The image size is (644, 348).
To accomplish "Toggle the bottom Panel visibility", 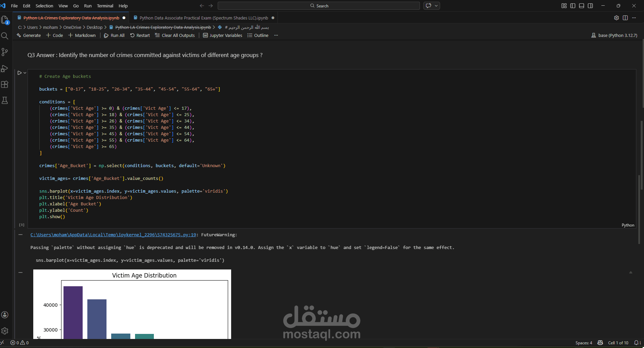I will point(582,6).
